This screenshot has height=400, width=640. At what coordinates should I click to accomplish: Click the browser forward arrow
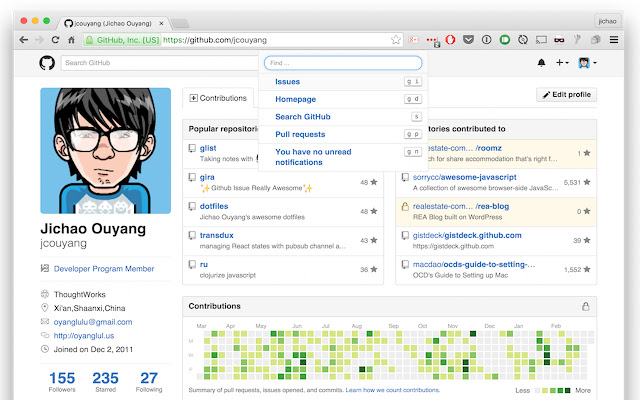coord(39,40)
